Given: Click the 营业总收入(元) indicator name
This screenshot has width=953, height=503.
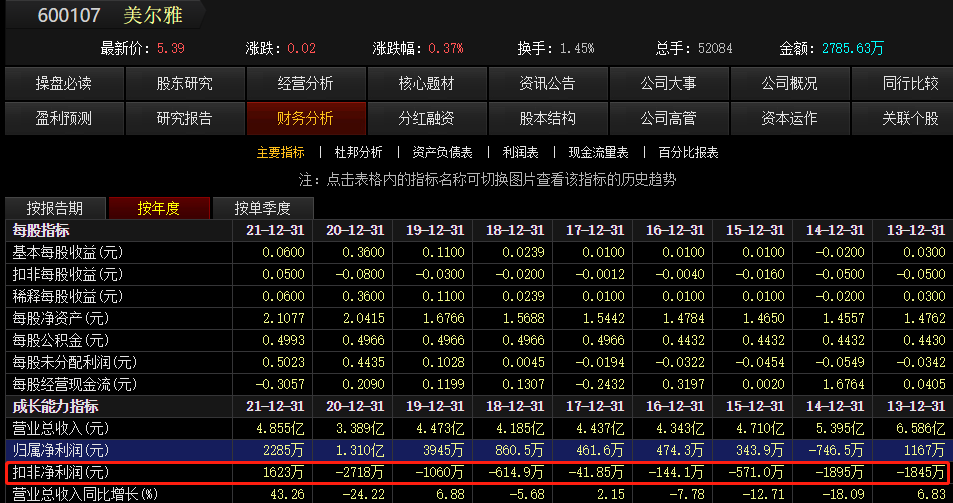Looking at the screenshot, I should point(61,429).
